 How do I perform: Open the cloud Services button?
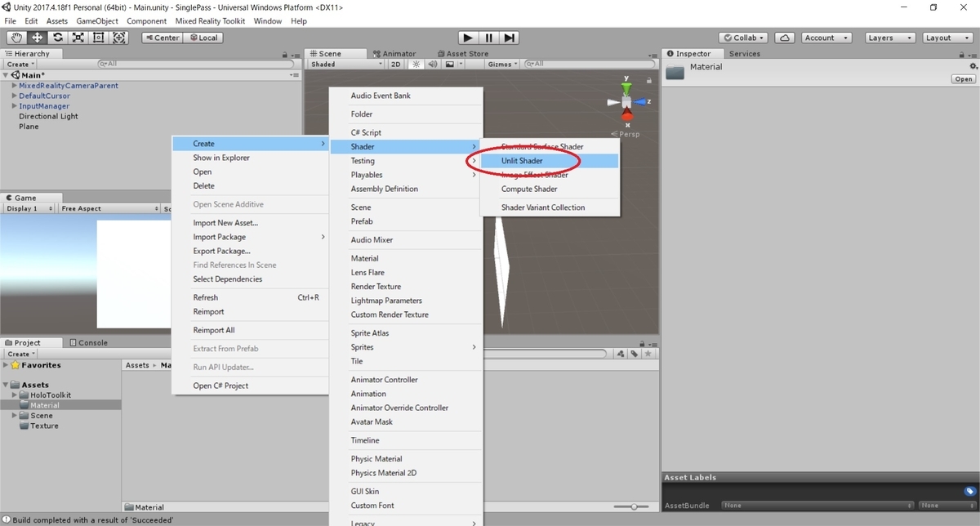[x=784, y=38]
